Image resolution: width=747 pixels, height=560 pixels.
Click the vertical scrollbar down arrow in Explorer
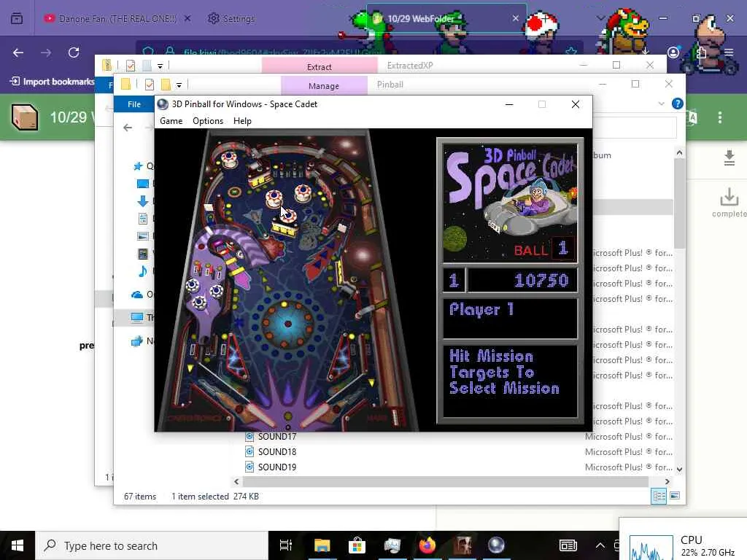[679, 470]
